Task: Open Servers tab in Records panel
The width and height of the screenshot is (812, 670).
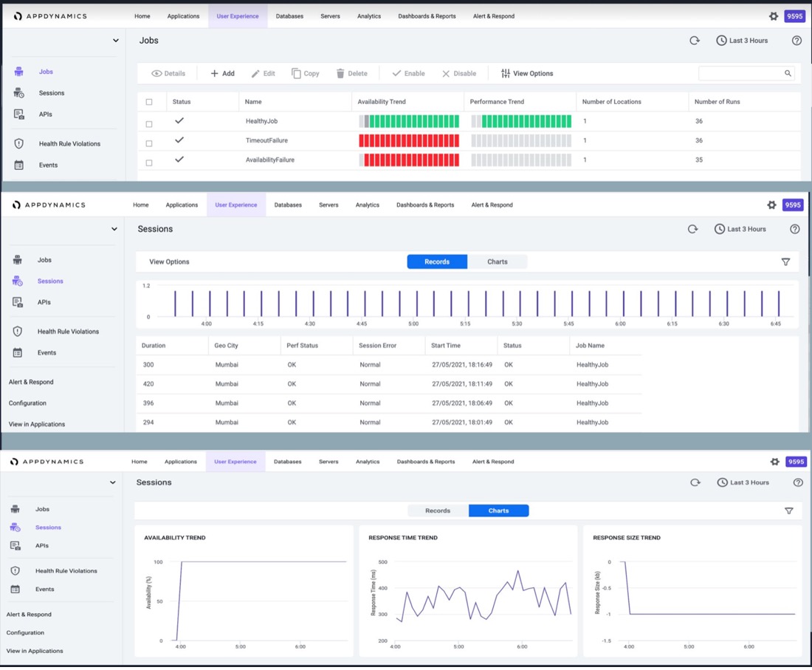Action: pos(328,205)
